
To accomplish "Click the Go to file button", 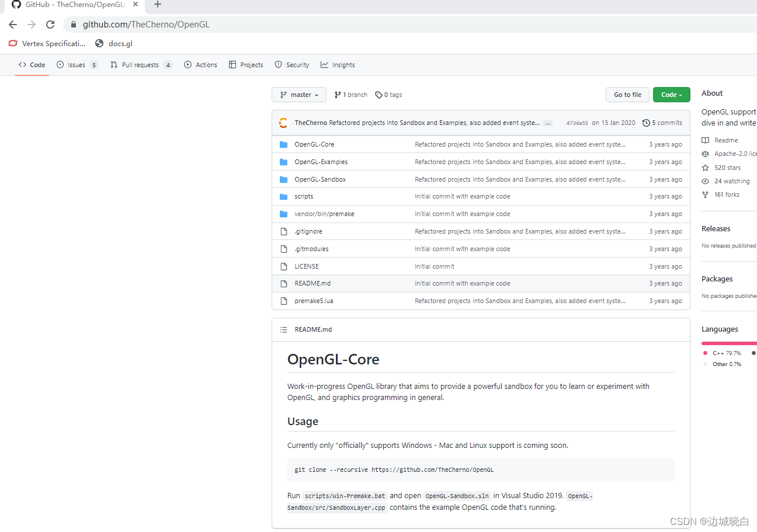I will (627, 95).
